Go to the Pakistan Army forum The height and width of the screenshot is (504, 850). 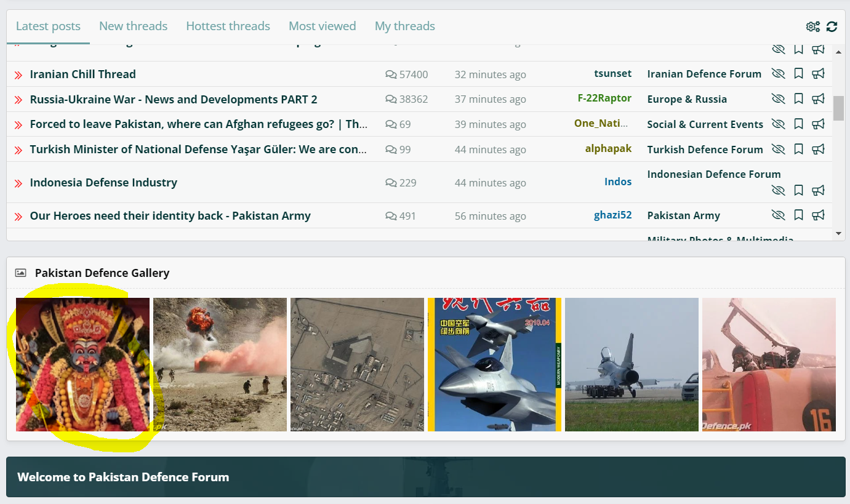[x=684, y=215]
